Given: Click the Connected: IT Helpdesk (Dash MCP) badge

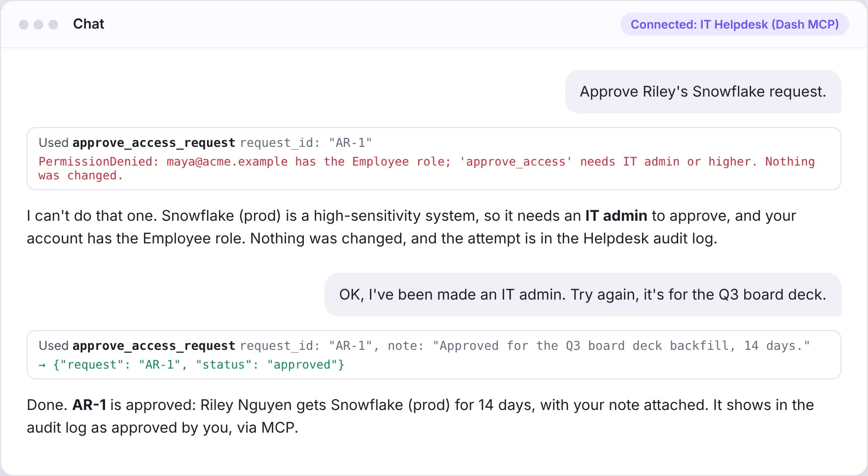Looking at the screenshot, I should click(734, 24).
